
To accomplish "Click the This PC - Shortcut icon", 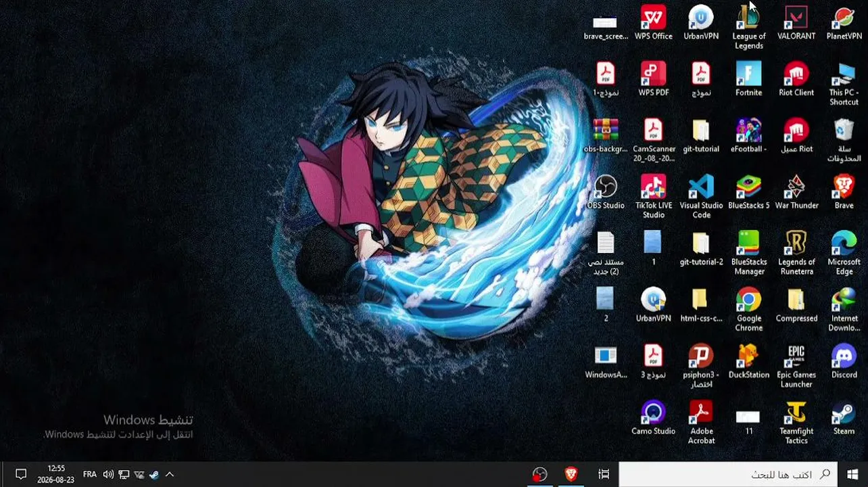I will pyautogui.click(x=844, y=84).
